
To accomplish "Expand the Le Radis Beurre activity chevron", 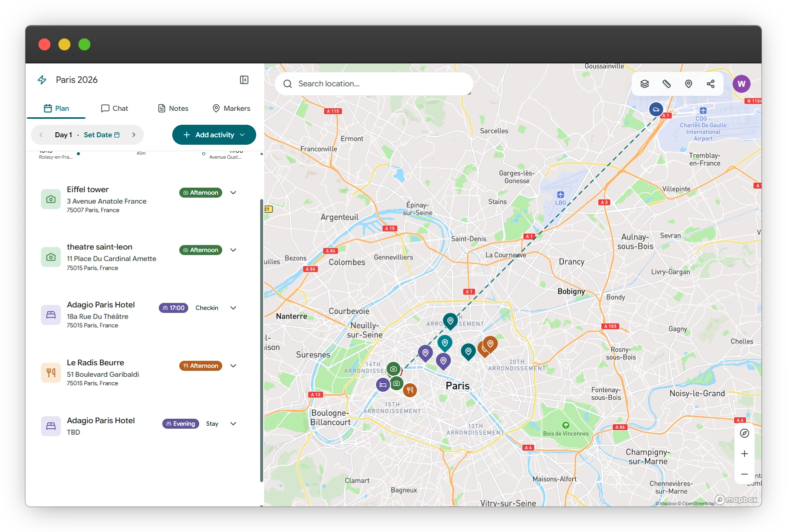I will pyautogui.click(x=233, y=366).
